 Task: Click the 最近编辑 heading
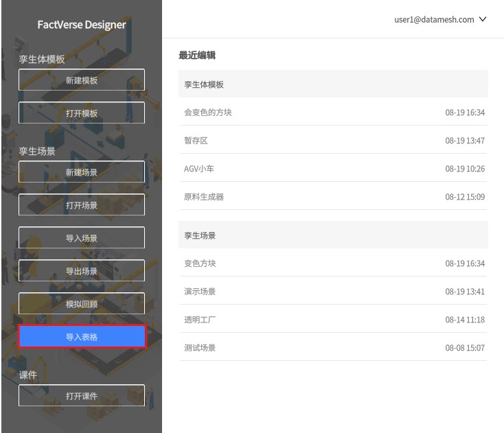coord(197,56)
